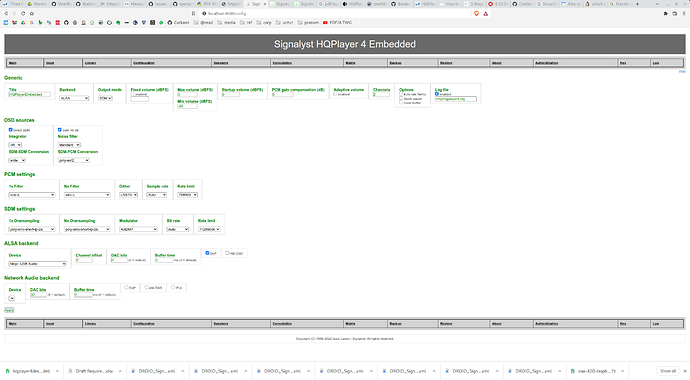Screen dimensions: 690x380
Task: Enable the Adaptive volume checkbox
Action: coord(335,94)
